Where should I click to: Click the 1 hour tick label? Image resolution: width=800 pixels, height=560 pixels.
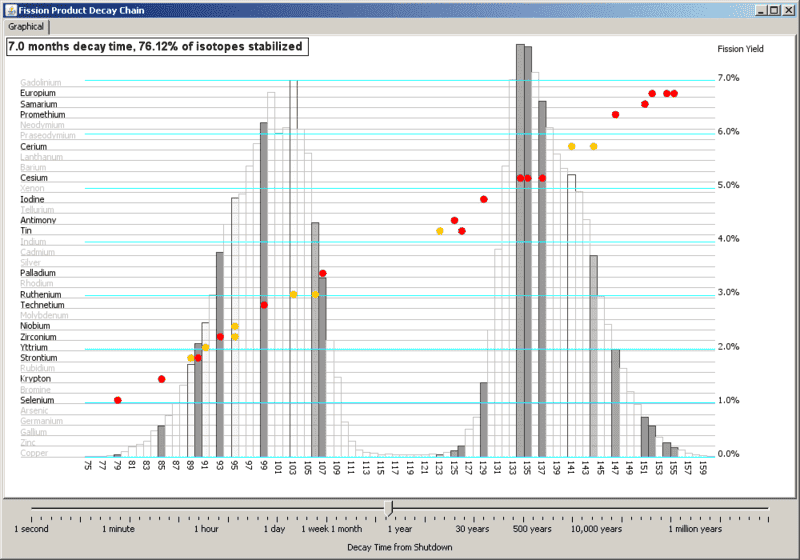pyautogui.click(x=206, y=529)
